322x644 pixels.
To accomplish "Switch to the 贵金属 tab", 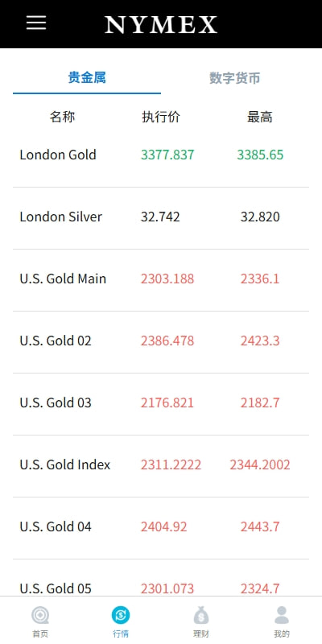I will click(87, 77).
